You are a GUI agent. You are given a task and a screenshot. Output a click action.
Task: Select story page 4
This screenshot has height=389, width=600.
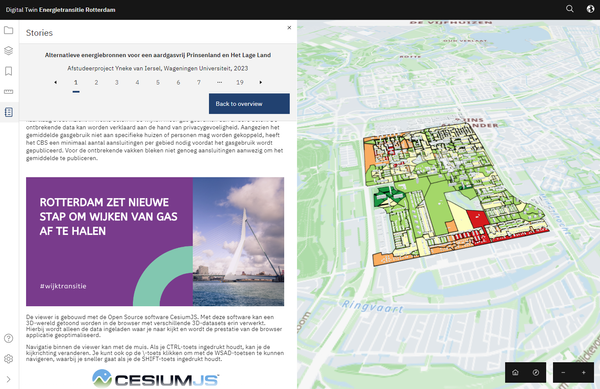[x=137, y=82]
